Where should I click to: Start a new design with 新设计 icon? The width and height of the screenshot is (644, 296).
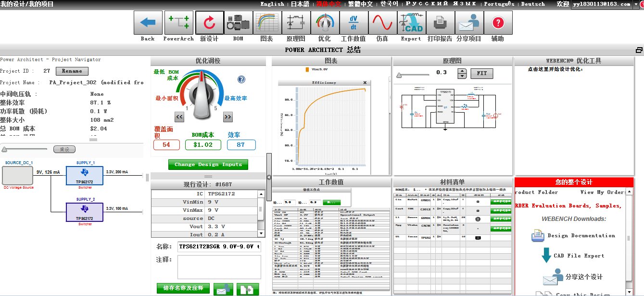pyautogui.click(x=209, y=23)
